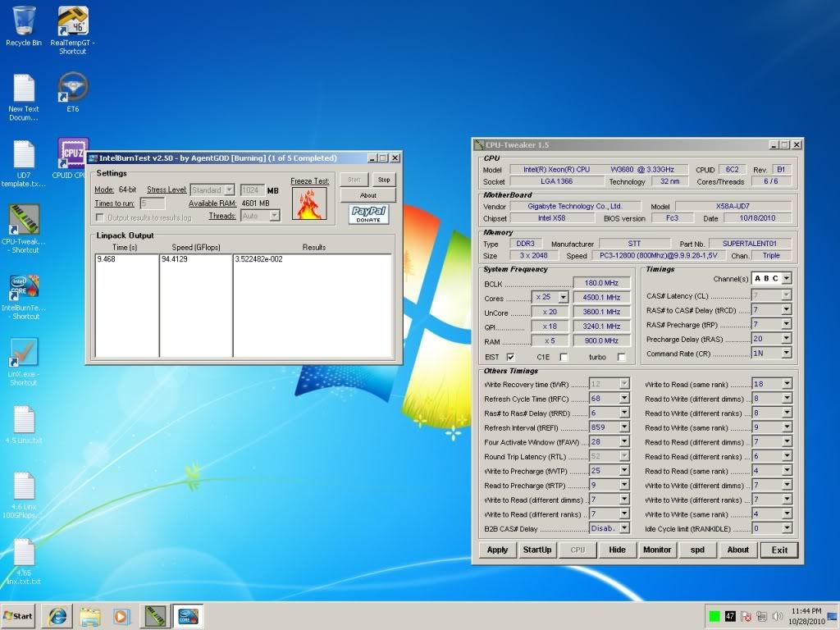This screenshot has width=840, height=630.
Task: Click the Linpack result 3.522482e-002
Action: (x=258, y=259)
